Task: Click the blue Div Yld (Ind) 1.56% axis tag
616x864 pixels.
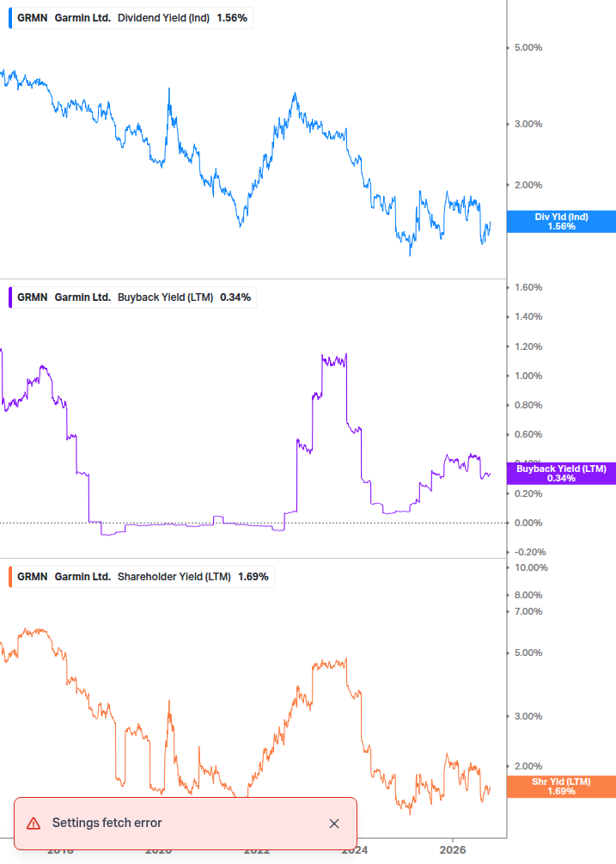Action: coord(561,222)
